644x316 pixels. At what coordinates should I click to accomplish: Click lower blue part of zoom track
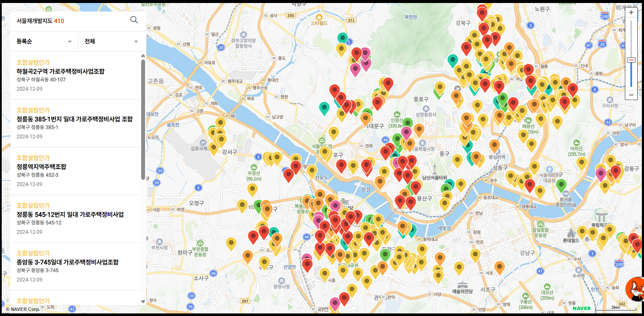[x=631, y=75]
